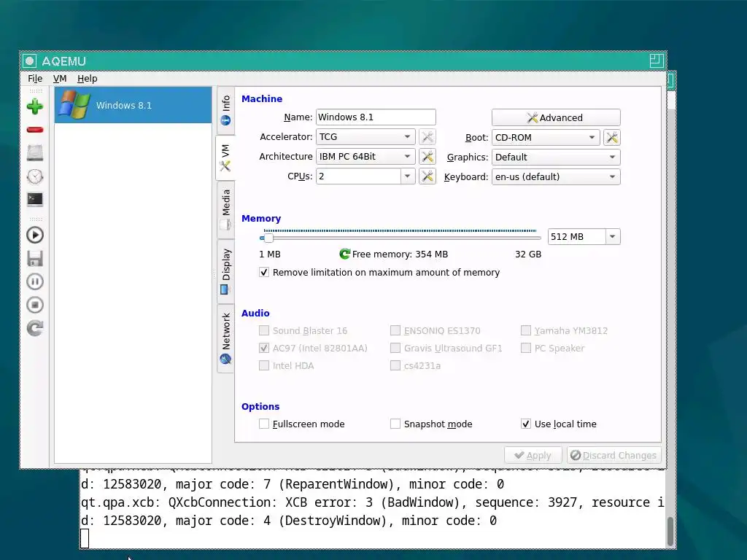
Task: Start the VM with the play icon
Action: [35, 235]
